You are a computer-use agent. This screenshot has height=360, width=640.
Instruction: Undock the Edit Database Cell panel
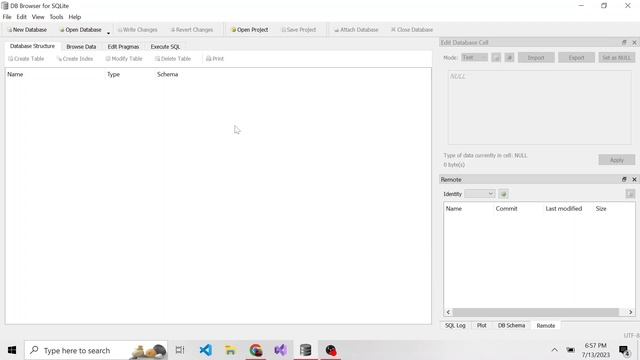624,42
